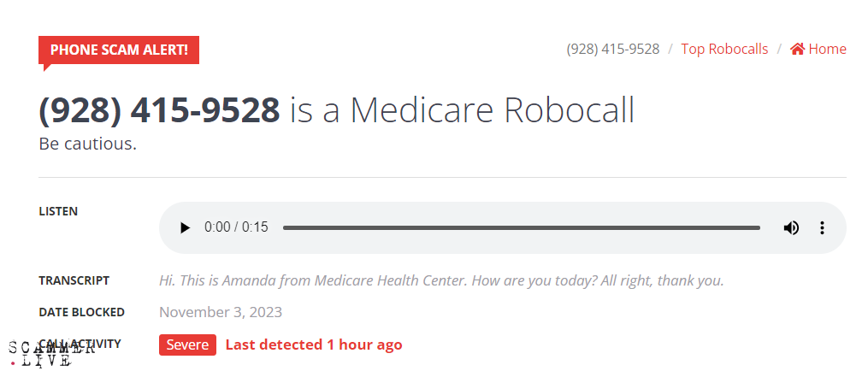Image resolution: width=868 pixels, height=377 pixels.
Task: Click the Amanda Medicare transcript text
Action: coord(441,280)
